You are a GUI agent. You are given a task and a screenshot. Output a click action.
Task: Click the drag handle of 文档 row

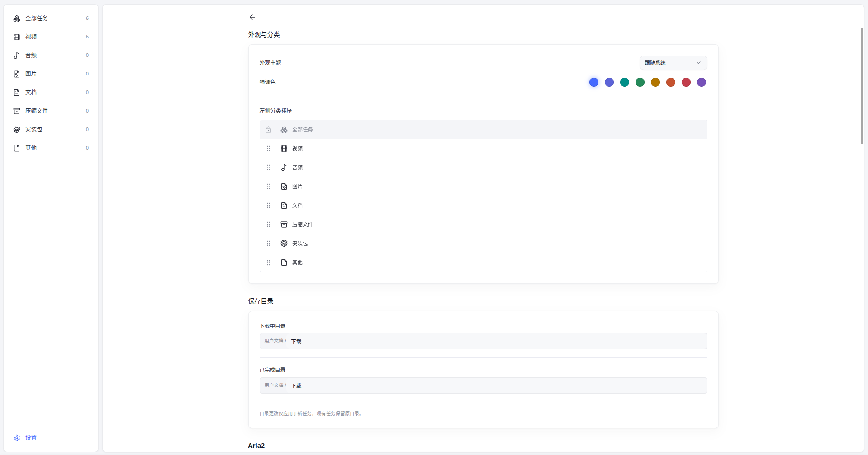269,206
